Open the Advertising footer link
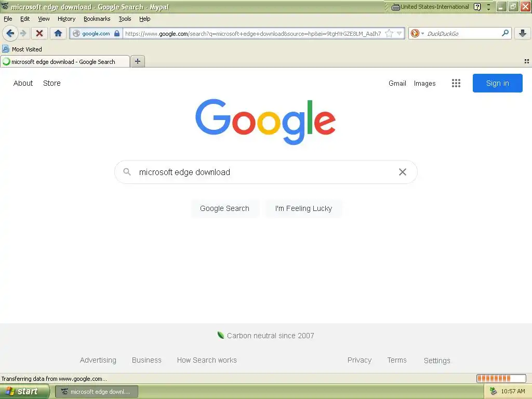 (x=98, y=360)
